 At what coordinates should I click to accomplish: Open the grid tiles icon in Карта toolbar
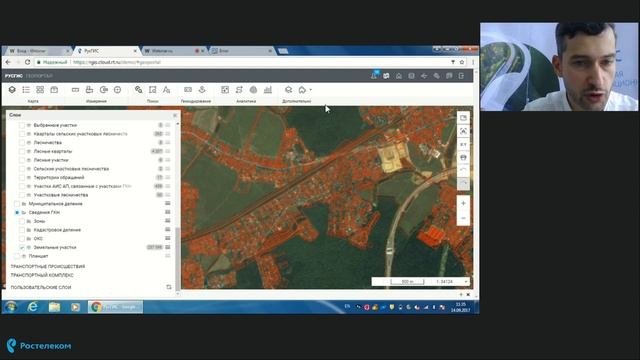pyautogui.click(x=40, y=90)
